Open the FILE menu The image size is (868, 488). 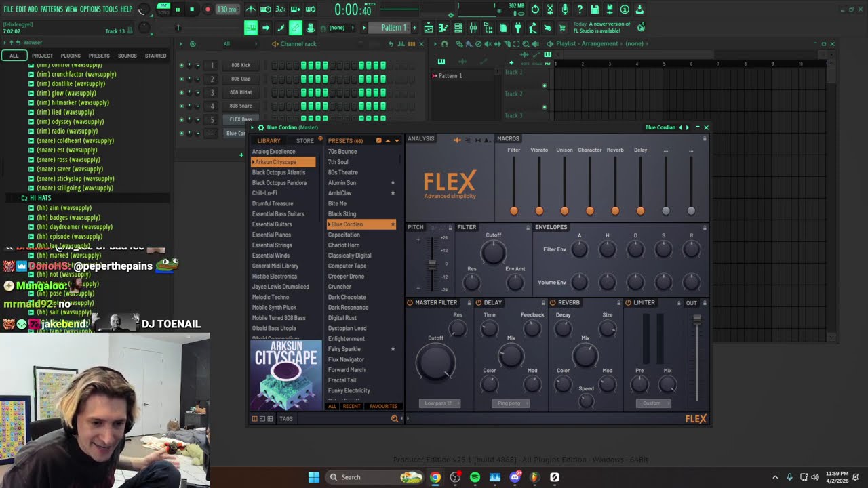[x=8, y=9]
